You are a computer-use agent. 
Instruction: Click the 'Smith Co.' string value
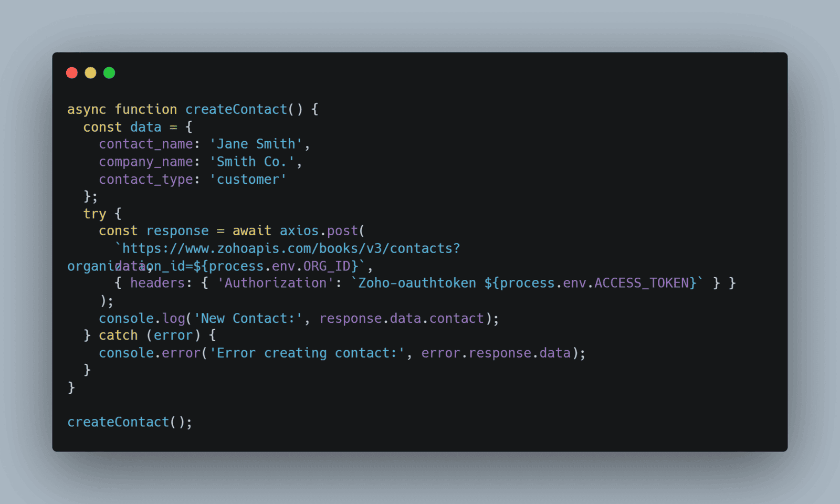252,162
